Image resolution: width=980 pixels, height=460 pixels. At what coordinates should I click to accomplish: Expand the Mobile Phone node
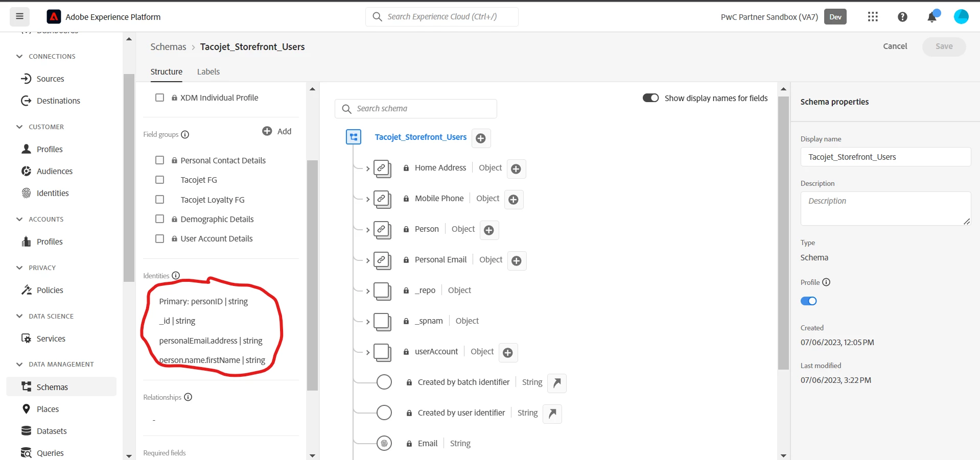(x=368, y=200)
